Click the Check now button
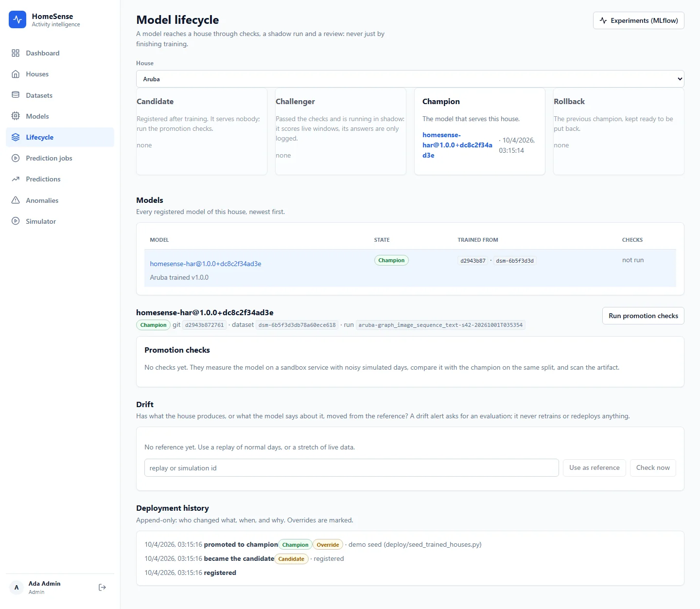Image resolution: width=700 pixels, height=609 pixels. (653, 468)
